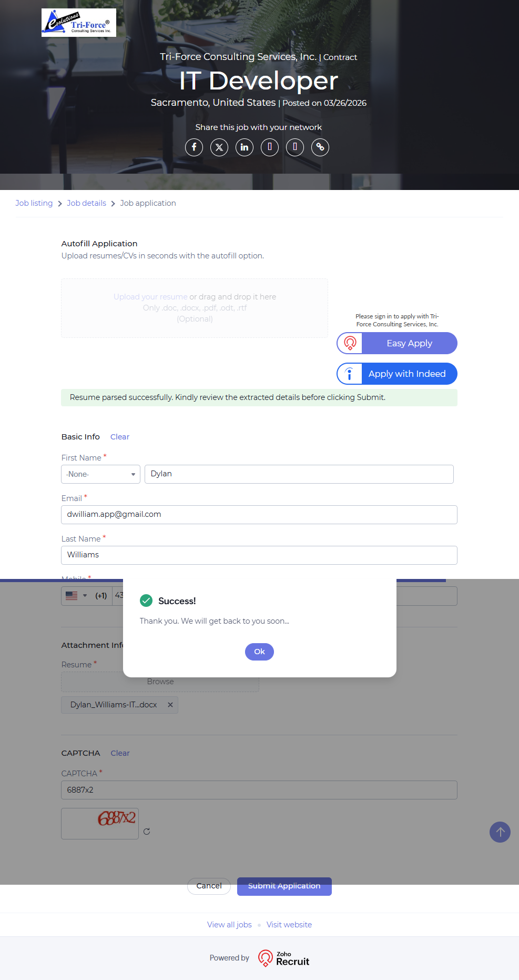Click the scroll-to-top arrow button
The width and height of the screenshot is (519, 980).
pos(500,832)
